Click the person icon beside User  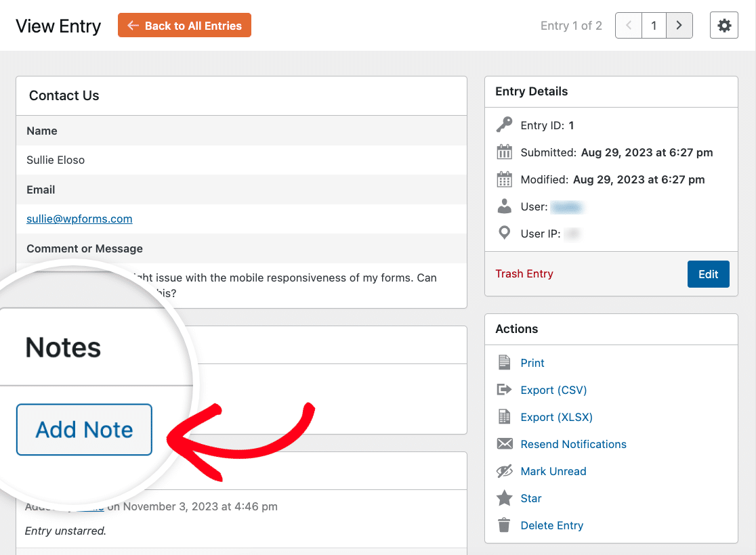pos(504,206)
